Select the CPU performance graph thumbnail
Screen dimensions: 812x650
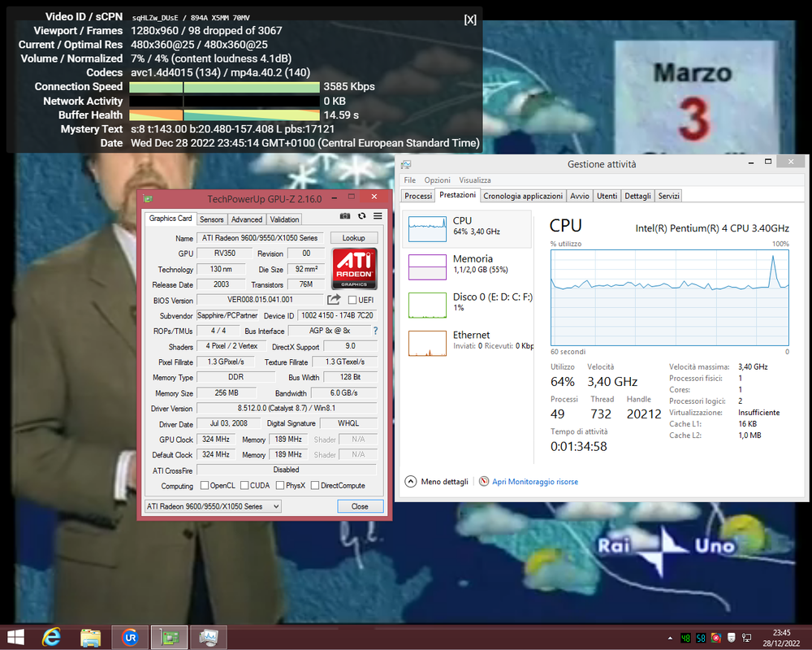pos(427,229)
